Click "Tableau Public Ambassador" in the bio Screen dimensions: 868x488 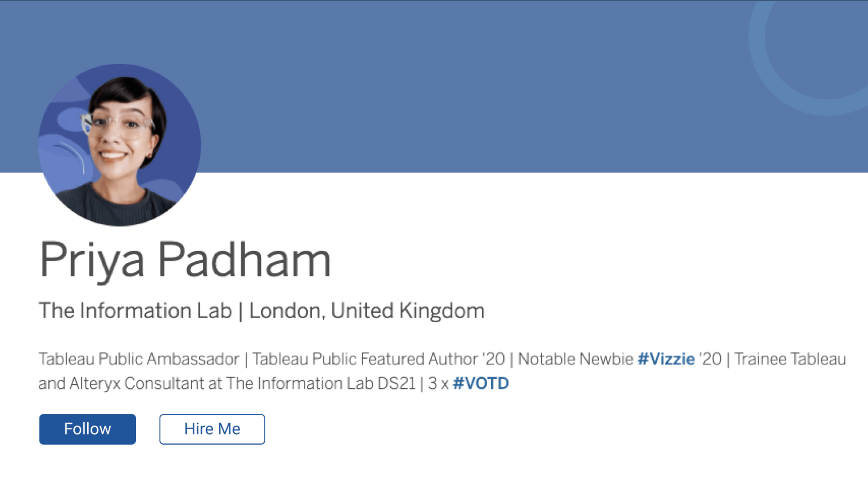pyautogui.click(x=139, y=359)
